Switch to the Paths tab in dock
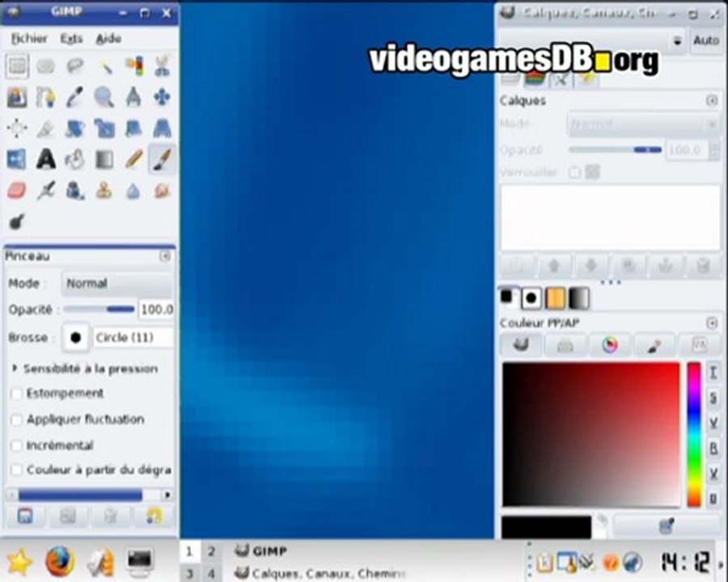This screenshot has width=728, height=582. click(x=561, y=79)
